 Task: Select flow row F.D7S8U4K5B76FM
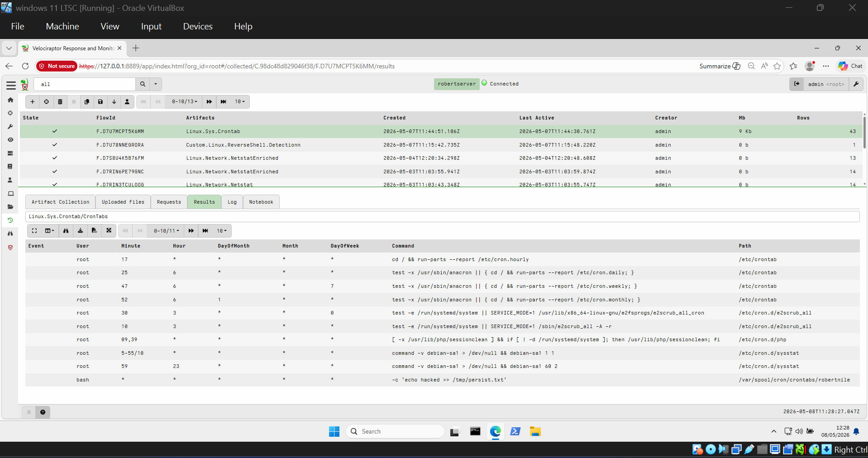pos(441,158)
